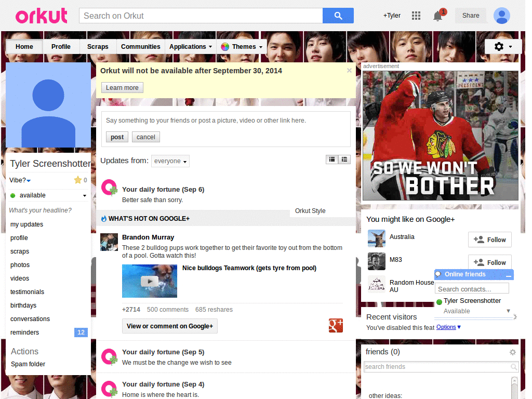
Task: Click the orkut logo
Action: (x=42, y=16)
